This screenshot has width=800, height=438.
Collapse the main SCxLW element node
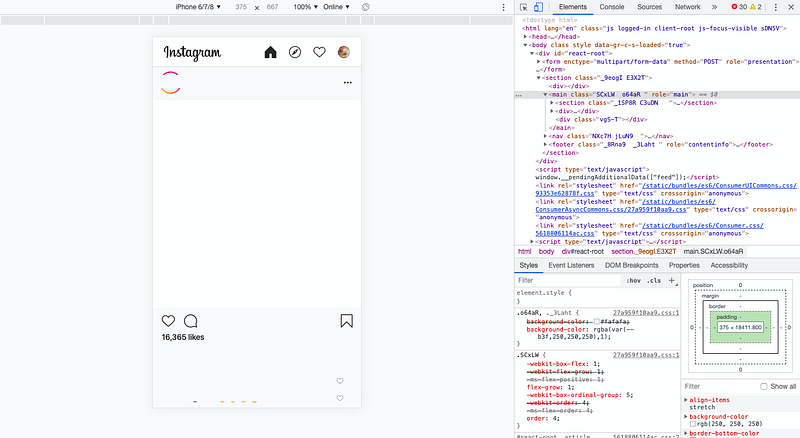coord(545,94)
